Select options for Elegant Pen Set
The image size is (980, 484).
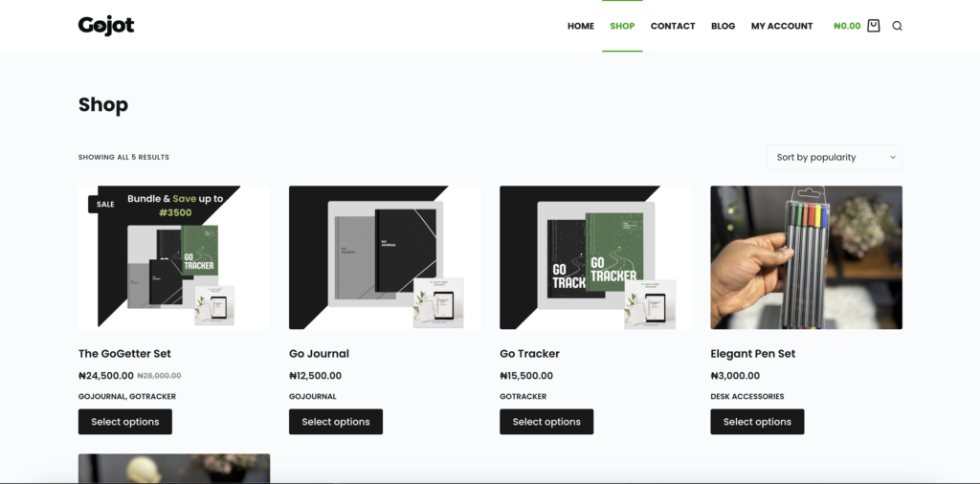(x=757, y=422)
